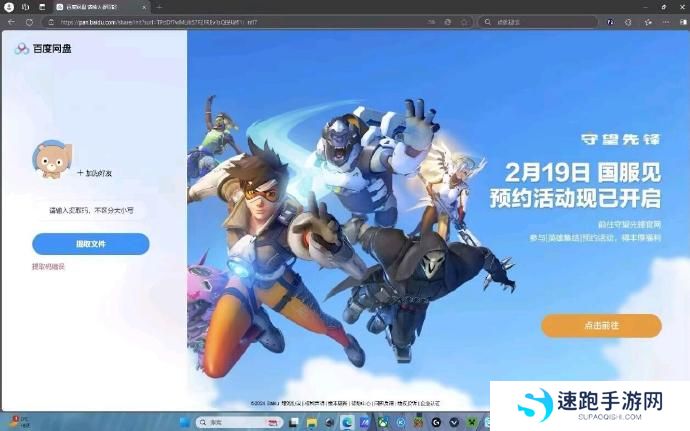
Task: Open the 服务协议 footer link
Action: [x=292, y=403]
